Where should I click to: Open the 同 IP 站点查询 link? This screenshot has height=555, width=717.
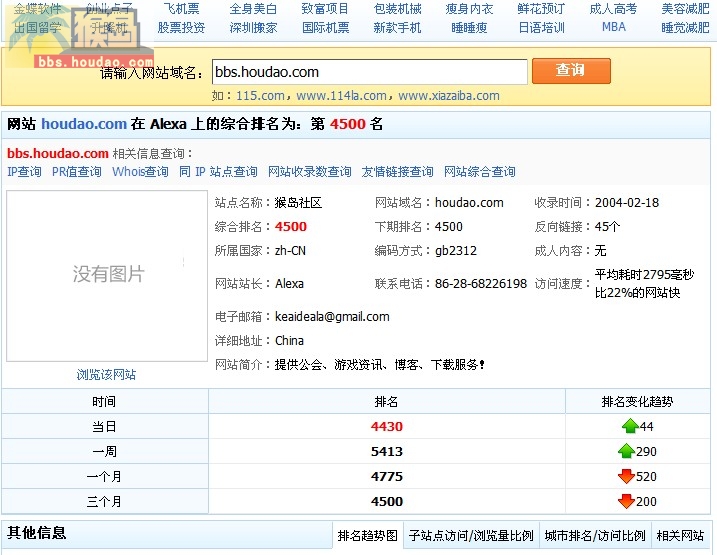point(218,171)
